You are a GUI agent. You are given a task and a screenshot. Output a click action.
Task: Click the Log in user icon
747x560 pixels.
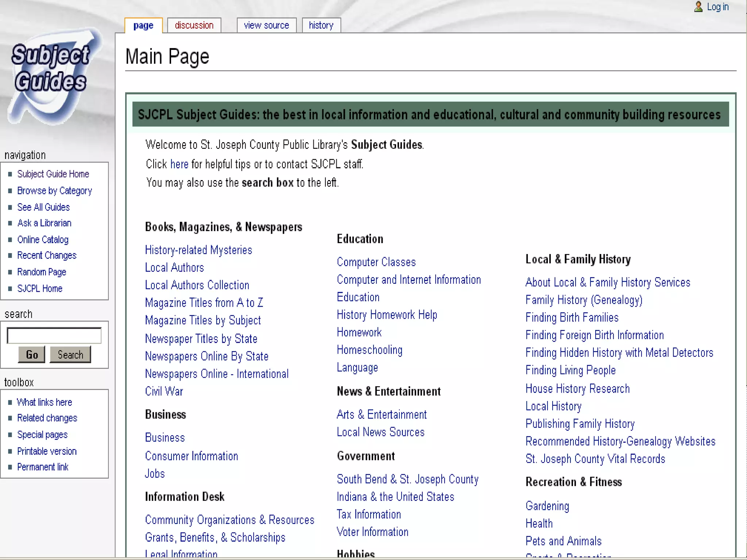pyautogui.click(x=698, y=7)
